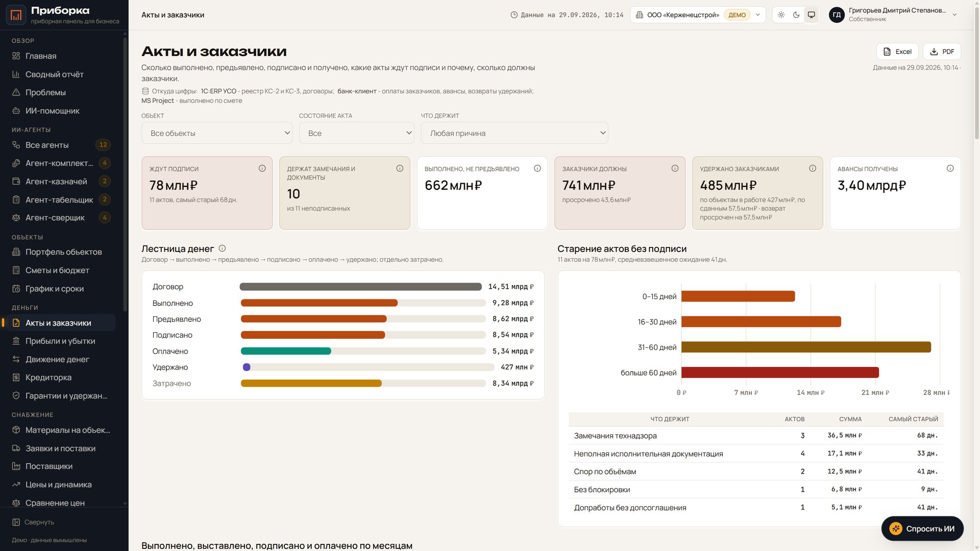Open Поставщики in sidebar
Viewport: 980px width, 551px height.
coord(61,466)
